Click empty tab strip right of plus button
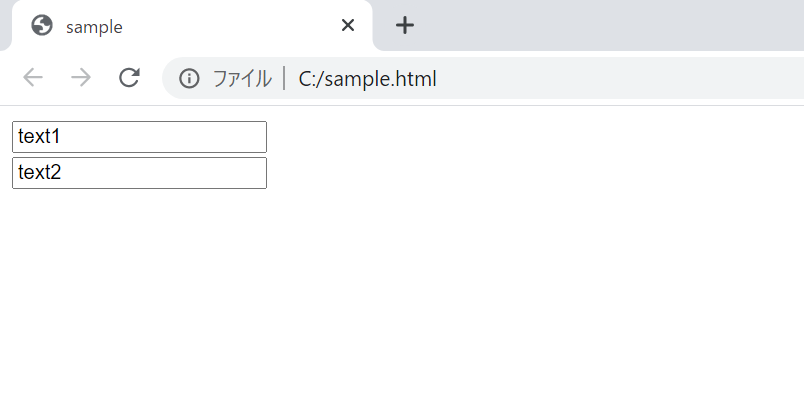 pyautogui.click(x=600, y=26)
